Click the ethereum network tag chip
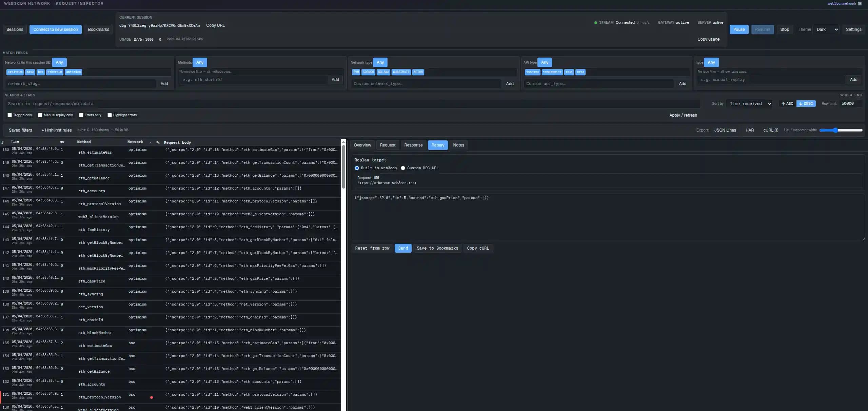Image resolution: width=868 pixels, height=411 pixels. pos(55,72)
